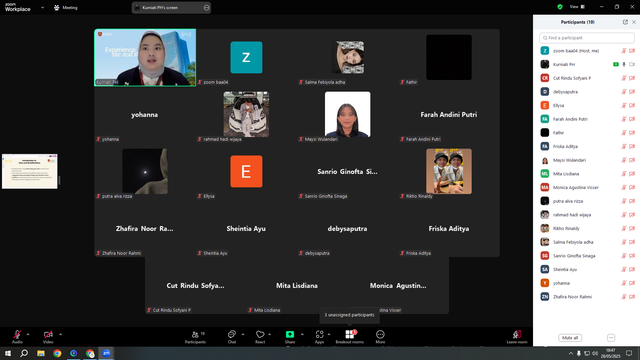Select Zhafira Noor Rahmi in list

[587, 297]
